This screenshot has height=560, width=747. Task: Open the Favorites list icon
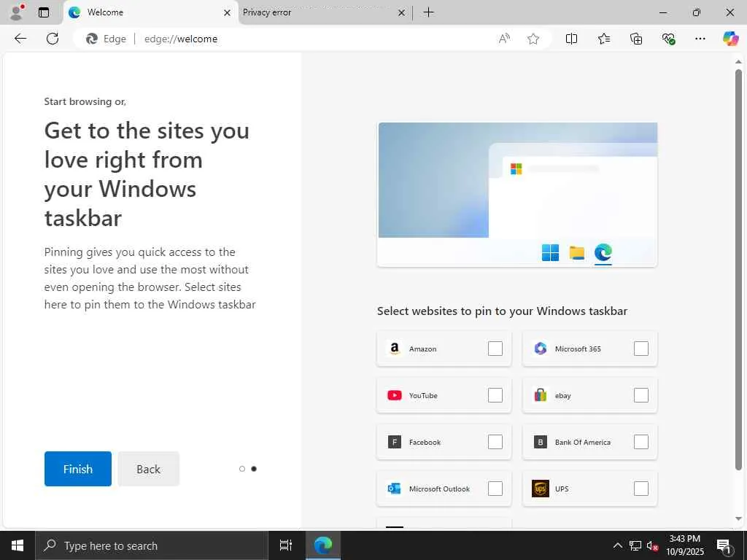click(603, 39)
